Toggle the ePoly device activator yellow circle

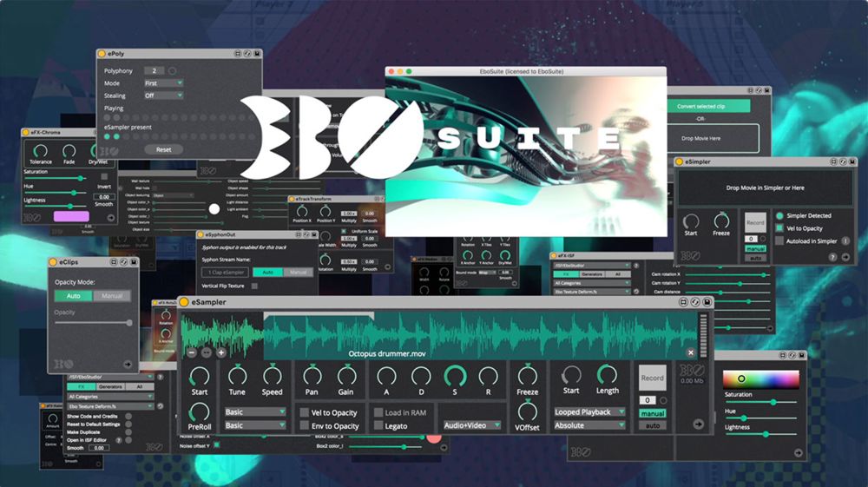click(x=102, y=54)
